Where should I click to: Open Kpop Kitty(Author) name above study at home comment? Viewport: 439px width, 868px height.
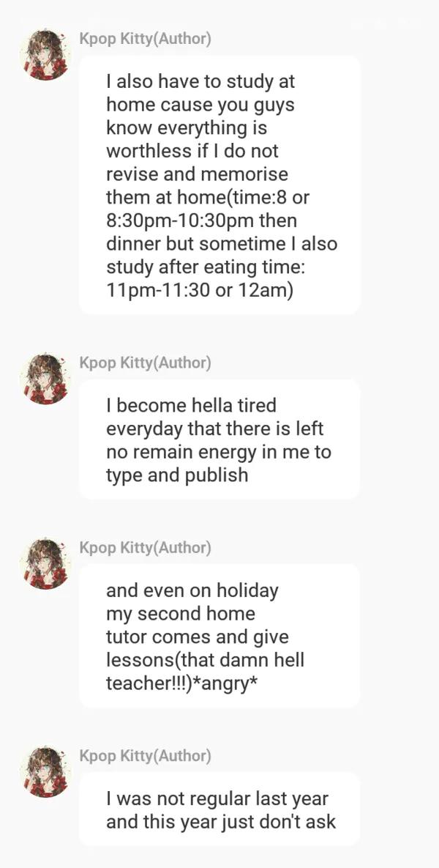(x=145, y=39)
